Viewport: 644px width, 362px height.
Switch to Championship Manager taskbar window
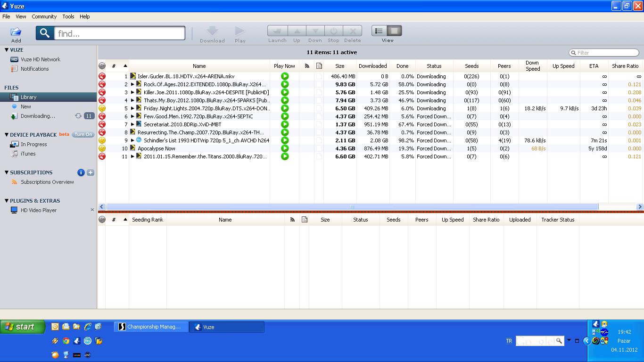coord(151,327)
